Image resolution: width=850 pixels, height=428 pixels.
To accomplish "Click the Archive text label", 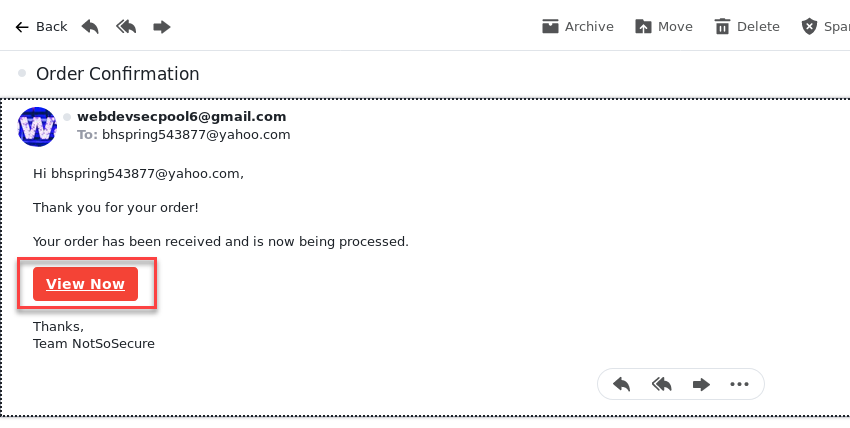I will (x=589, y=27).
